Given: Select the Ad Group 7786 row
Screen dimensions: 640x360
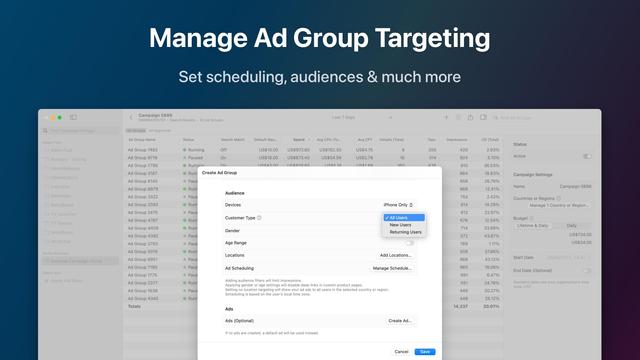Looking at the screenshot, I should (x=313, y=165).
